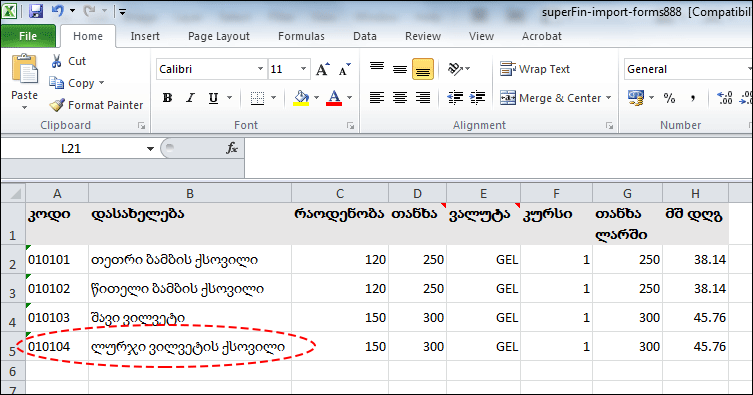The width and height of the screenshot is (753, 395).
Task: Click the Paste clipboard icon
Action: 24,69
